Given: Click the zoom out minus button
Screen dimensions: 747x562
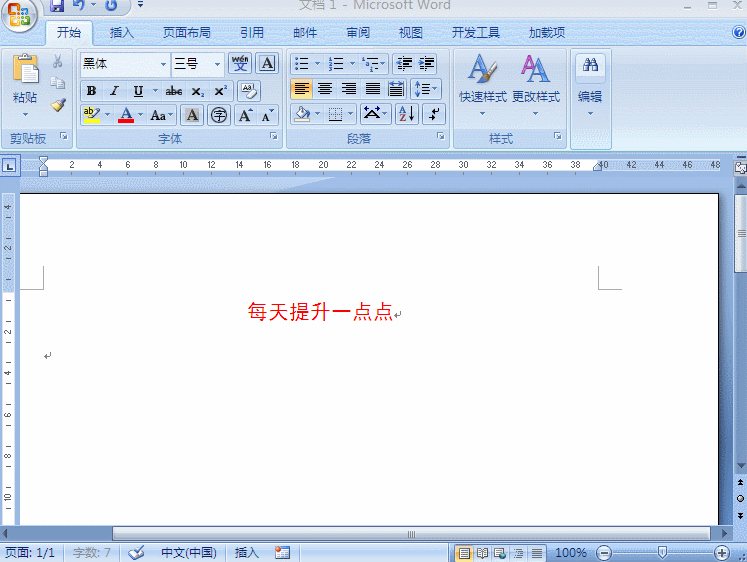Looking at the screenshot, I should 604,553.
